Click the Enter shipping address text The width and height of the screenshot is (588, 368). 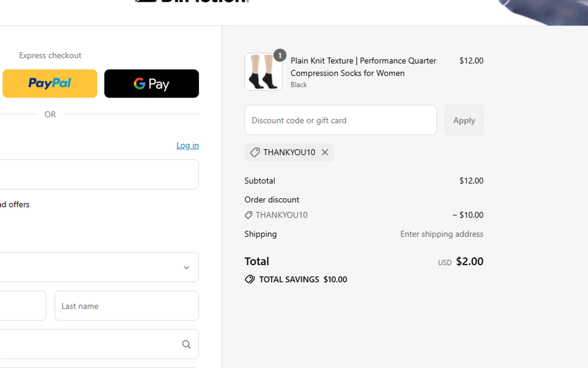click(442, 234)
